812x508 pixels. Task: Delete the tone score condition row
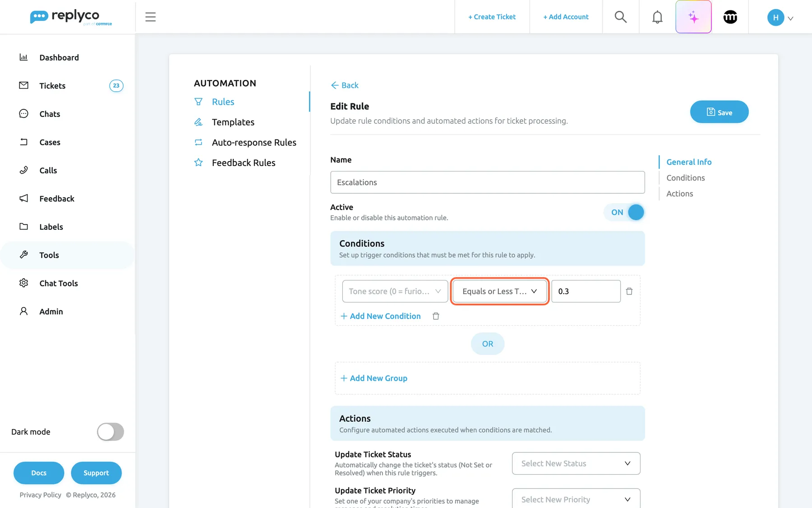tap(629, 291)
